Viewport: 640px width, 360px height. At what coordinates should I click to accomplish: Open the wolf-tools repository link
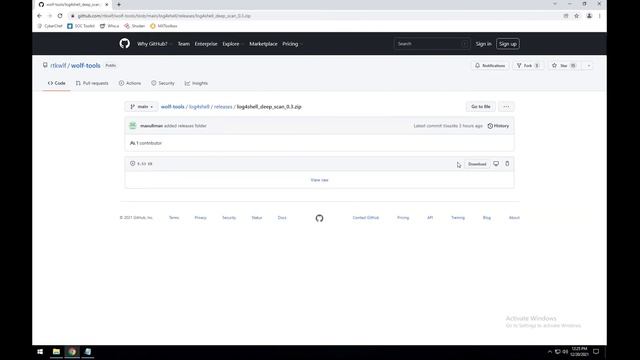click(x=86, y=65)
